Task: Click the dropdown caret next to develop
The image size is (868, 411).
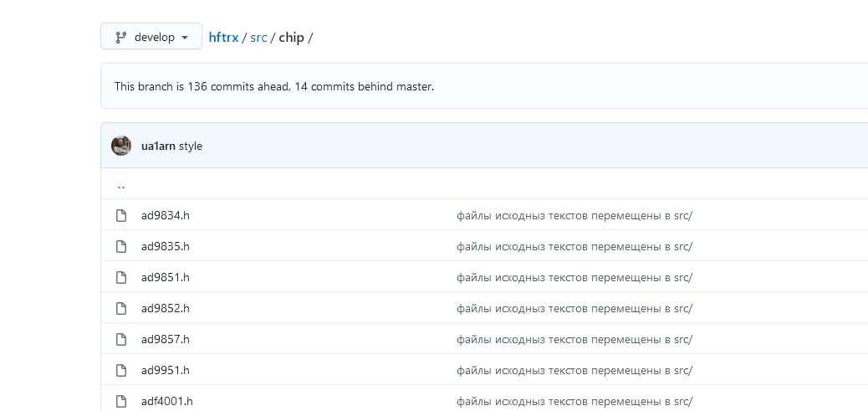Action: point(185,38)
